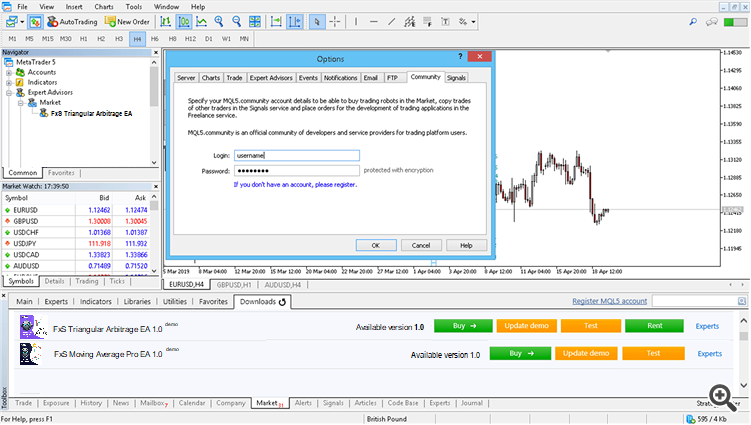Select the trendline drawing tool
The width and height of the screenshot is (751, 425).
click(x=391, y=22)
